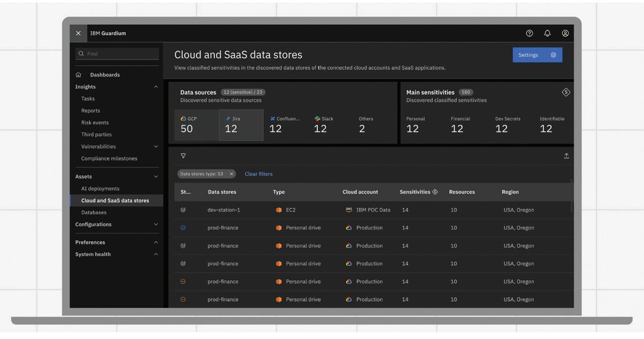Collapse the Insights section

[156, 87]
